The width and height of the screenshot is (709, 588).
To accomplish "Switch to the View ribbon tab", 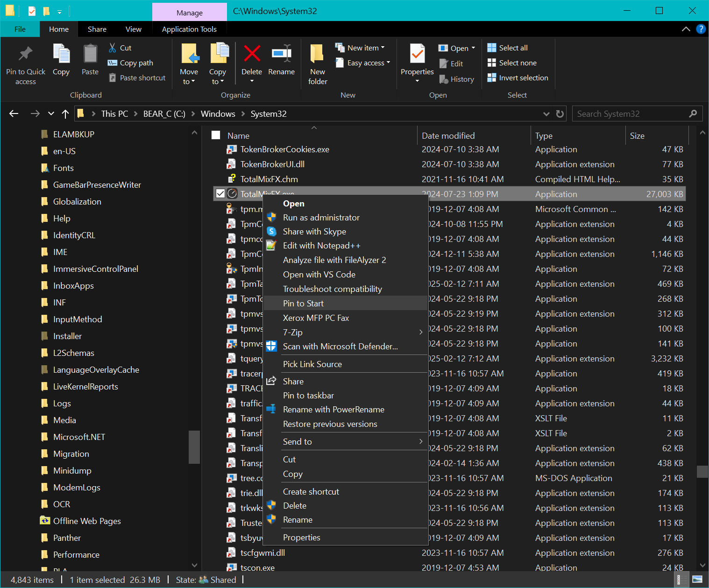I will [133, 29].
